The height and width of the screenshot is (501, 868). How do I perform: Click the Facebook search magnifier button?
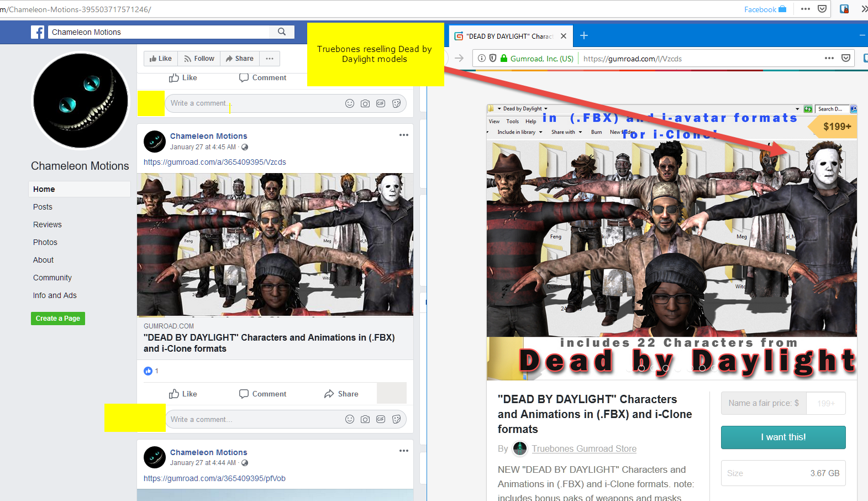tap(282, 32)
